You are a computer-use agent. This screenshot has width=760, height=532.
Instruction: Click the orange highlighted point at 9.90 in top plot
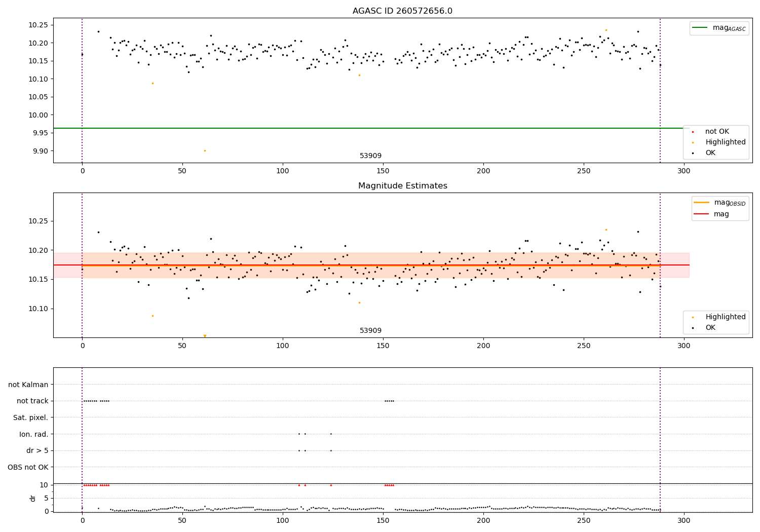[x=205, y=150]
